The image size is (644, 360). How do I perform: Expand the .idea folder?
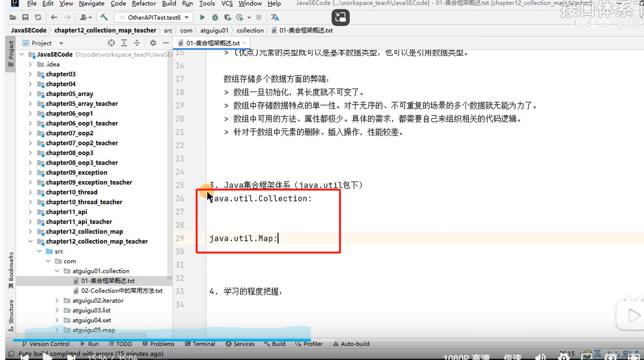pos(30,64)
